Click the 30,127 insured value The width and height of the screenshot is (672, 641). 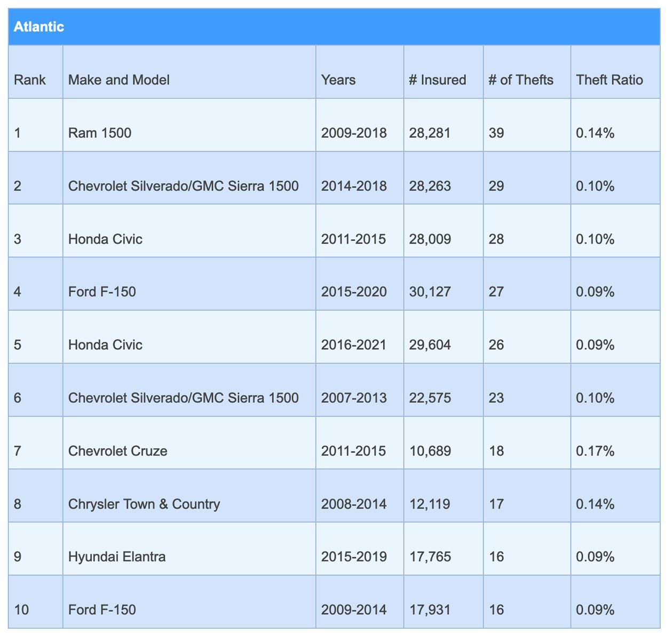point(430,292)
